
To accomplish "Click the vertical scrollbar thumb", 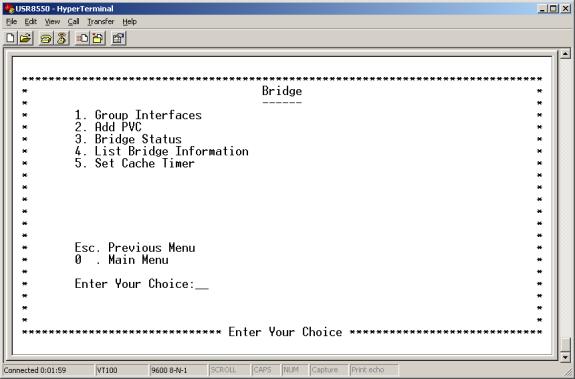I will point(565,344).
